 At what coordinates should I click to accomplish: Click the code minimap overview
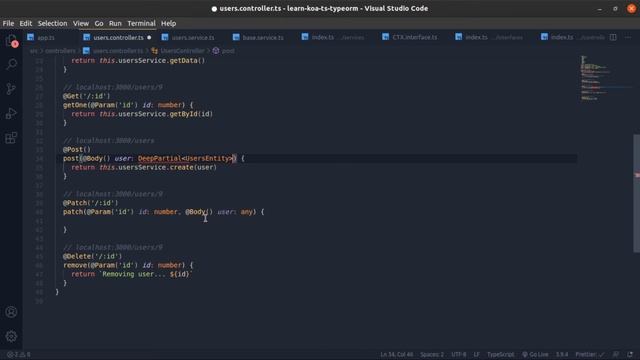[606, 78]
